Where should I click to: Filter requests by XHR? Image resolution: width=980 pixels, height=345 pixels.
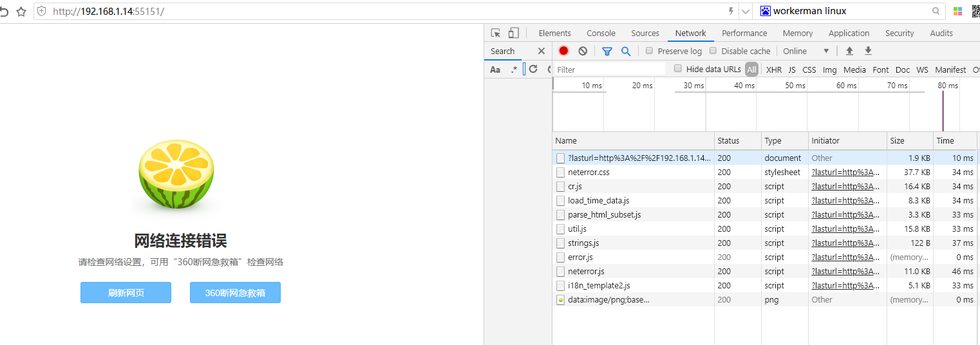774,70
